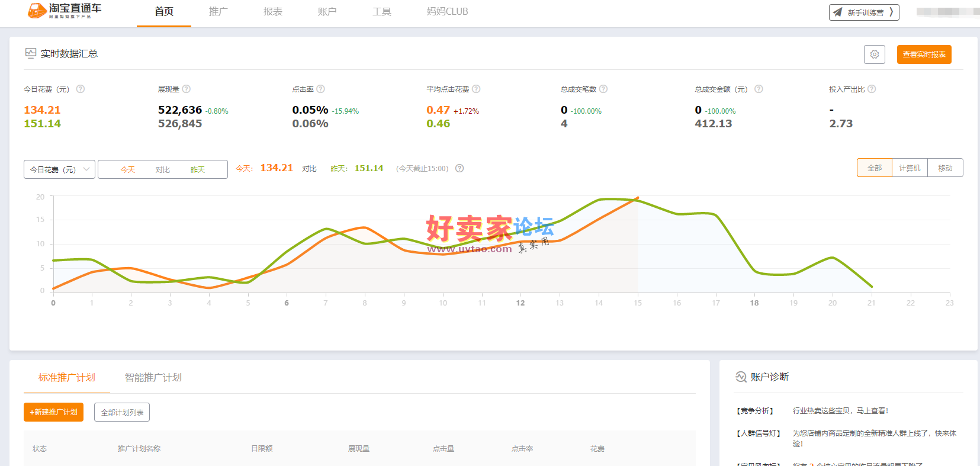Open the settings gear in 实时数据汇总
Screen dimensions: 980x466
875,54
